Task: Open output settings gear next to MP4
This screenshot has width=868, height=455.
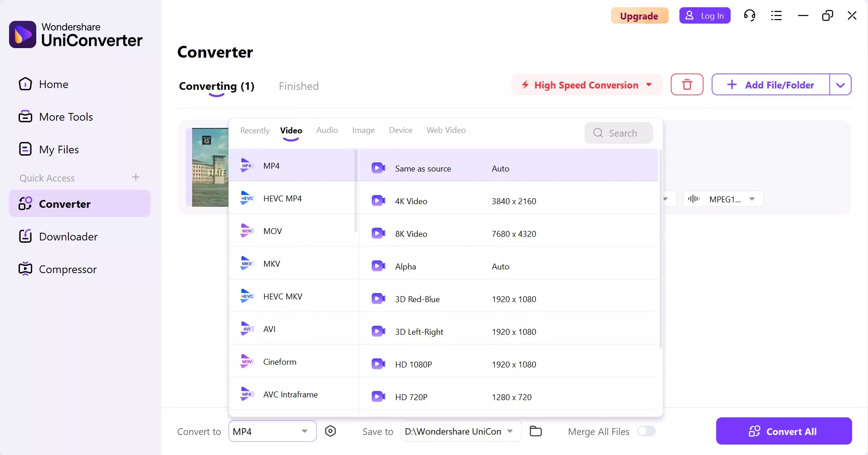Action: point(330,431)
